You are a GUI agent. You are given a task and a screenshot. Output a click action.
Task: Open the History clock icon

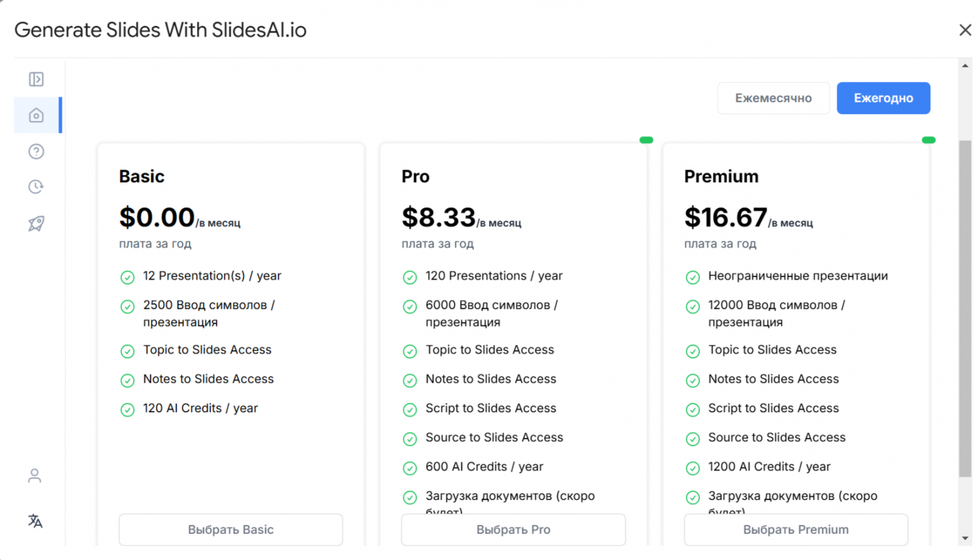click(x=36, y=187)
